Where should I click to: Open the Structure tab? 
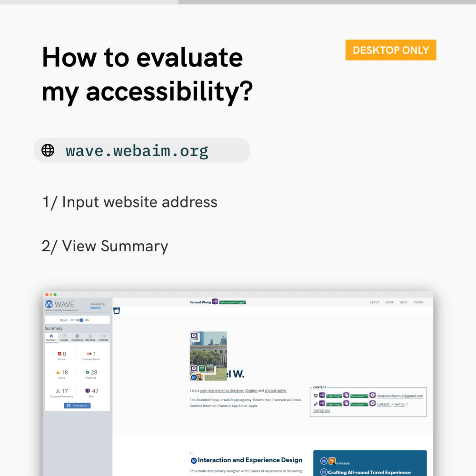(x=90, y=337)
